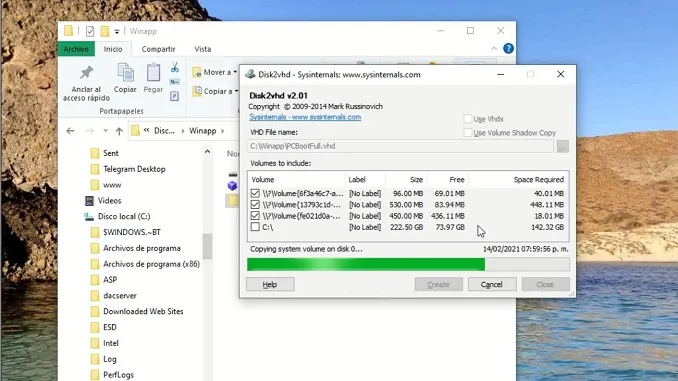This screenshot has width=678, height=381.
Task: Select the dacserver folder
Action: (x=120, y=296)
